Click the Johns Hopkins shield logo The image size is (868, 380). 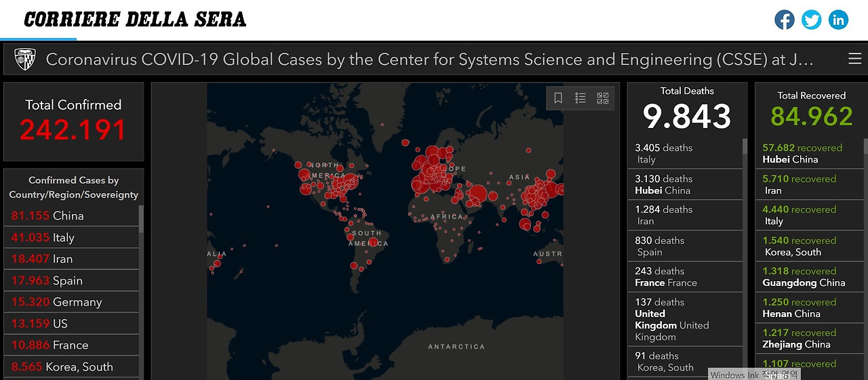point(26,60)
